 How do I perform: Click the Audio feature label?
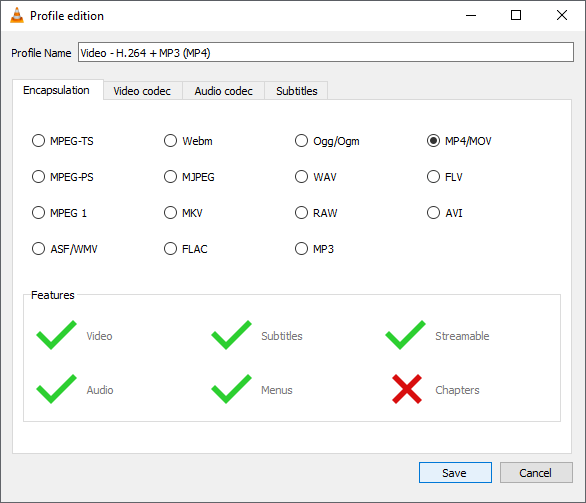point(100,390)
